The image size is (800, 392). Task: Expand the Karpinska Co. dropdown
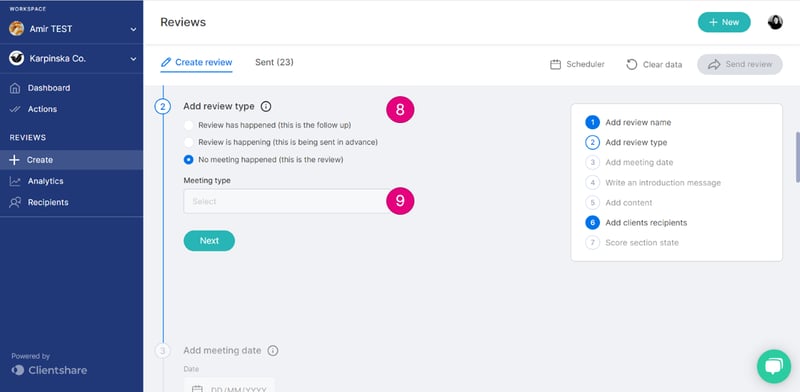[x=133, y=59]
